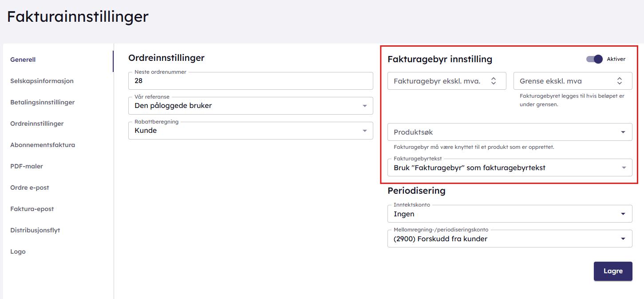Open the Inntektskonto dropdown

click(x=623, y=214)
